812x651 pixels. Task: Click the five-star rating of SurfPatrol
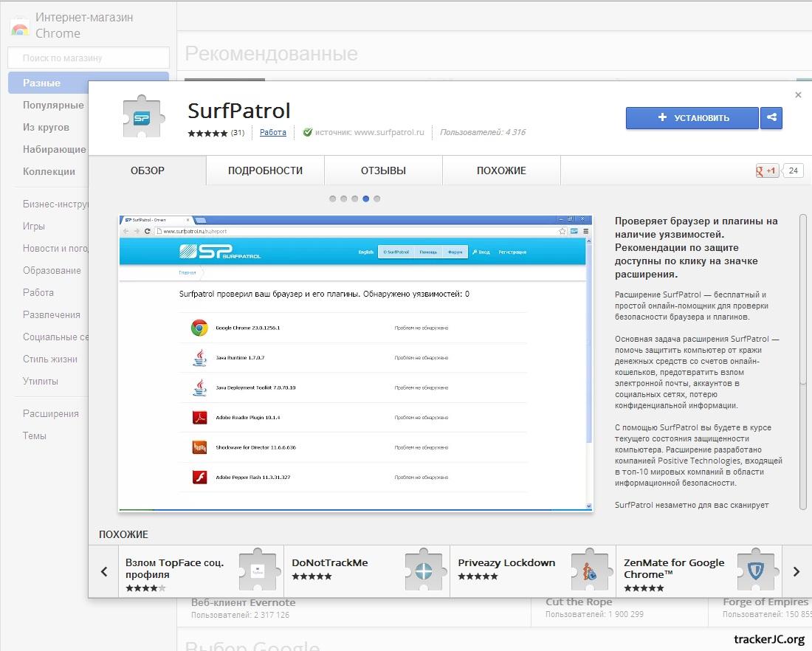(x=207, y=134)
